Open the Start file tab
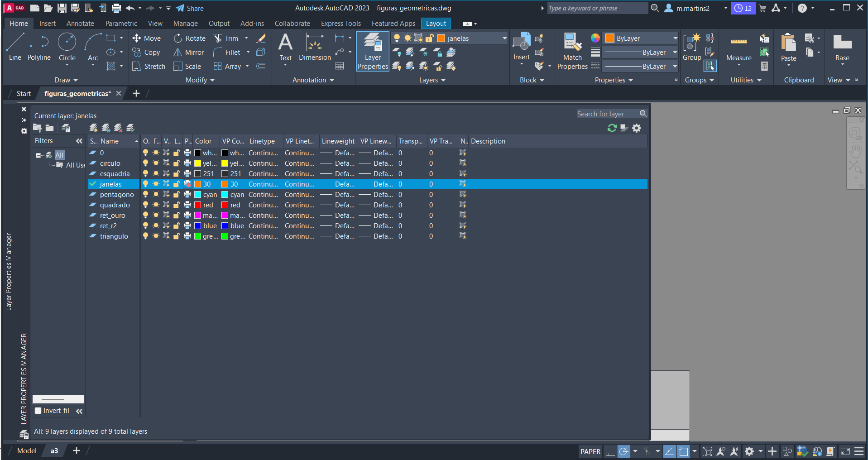Screen dimensions: 868x460 (x=24, y=94)
